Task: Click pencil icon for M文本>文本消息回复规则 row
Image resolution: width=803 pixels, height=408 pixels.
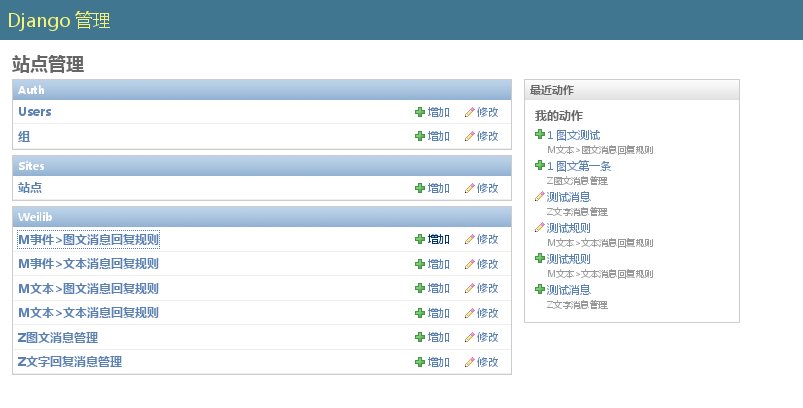Action: 470,313
